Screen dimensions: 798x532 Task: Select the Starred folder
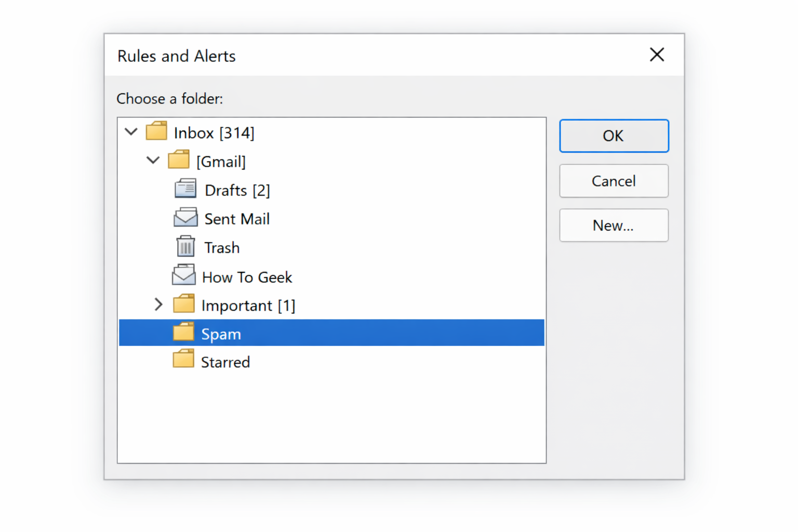[x=225, y=362]
